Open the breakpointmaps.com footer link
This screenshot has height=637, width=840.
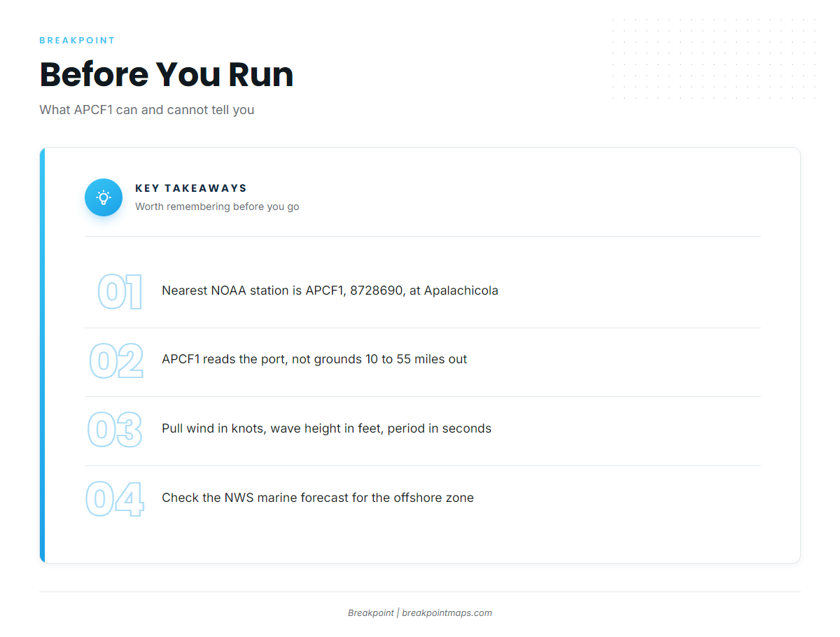coord(447,613)
